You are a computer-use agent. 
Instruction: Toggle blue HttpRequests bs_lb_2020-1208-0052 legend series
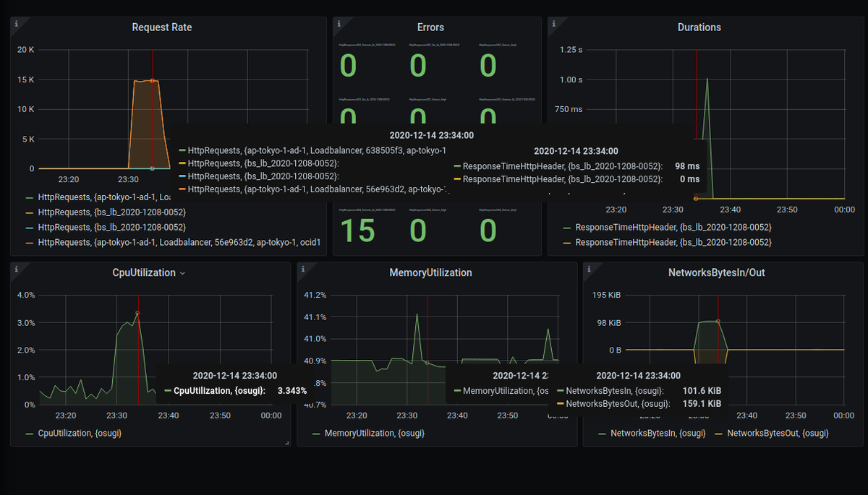pos(112,227)
